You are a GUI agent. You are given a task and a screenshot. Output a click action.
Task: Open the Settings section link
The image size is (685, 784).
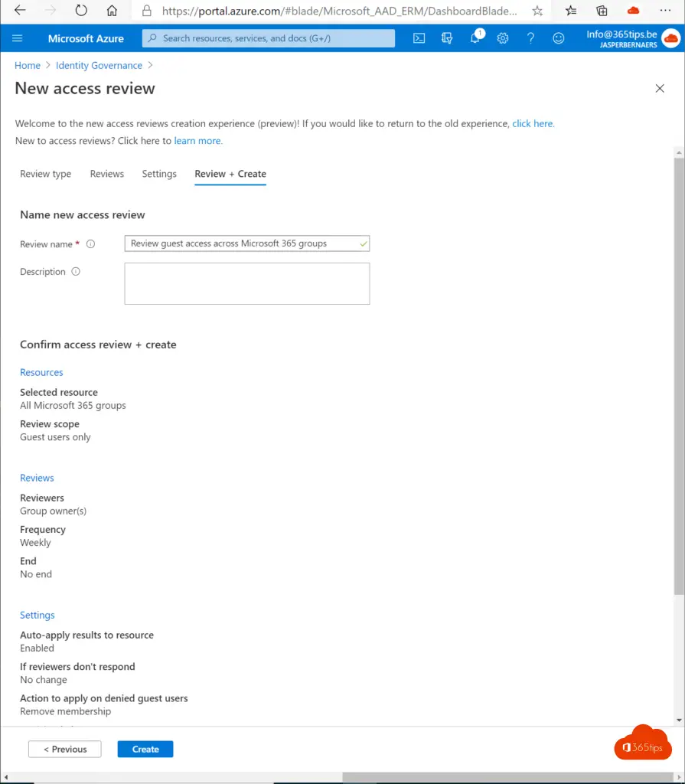(x=37, y=615)
